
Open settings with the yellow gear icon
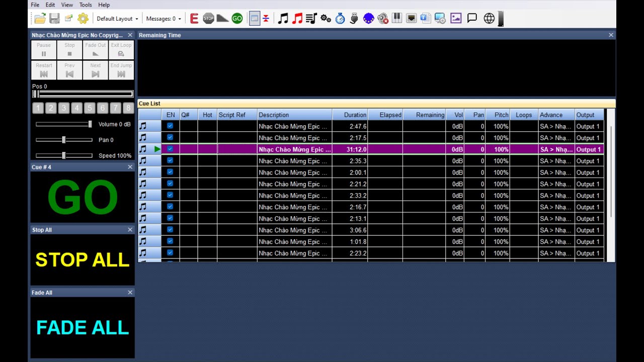(83, 19)
